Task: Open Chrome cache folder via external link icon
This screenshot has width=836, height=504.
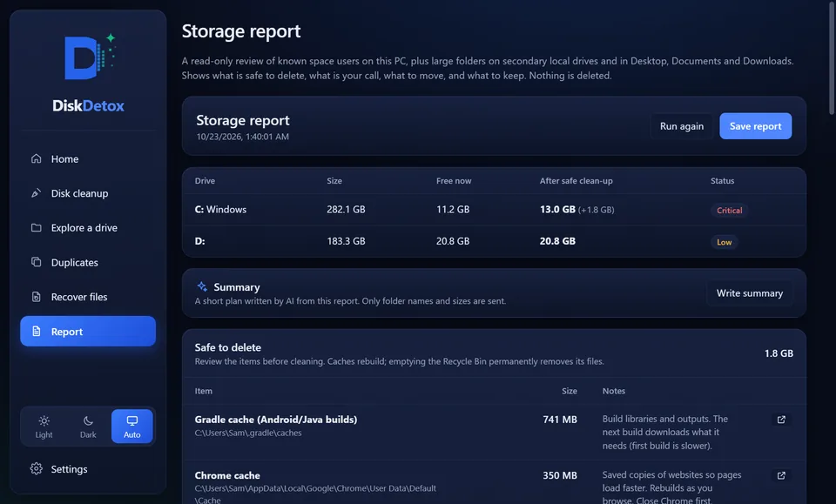Action: coord(781,476)
